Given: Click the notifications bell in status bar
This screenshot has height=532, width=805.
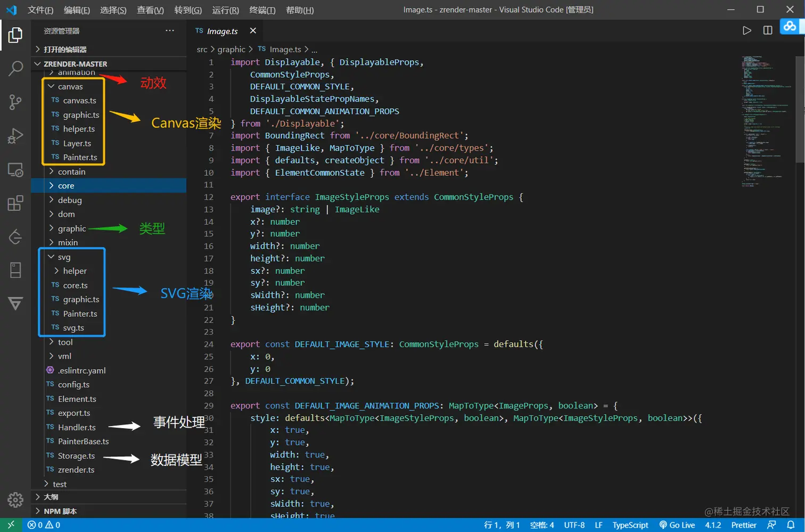Looking at the screenshot, I should pyautogui.click(x=791, y=525).
